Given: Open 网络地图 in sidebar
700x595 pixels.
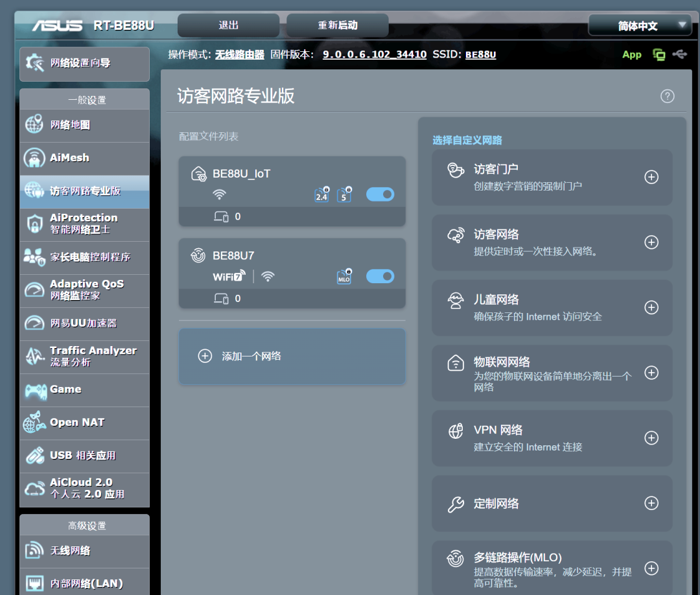Looking at the screenshot, I should (x=84, y=126).
